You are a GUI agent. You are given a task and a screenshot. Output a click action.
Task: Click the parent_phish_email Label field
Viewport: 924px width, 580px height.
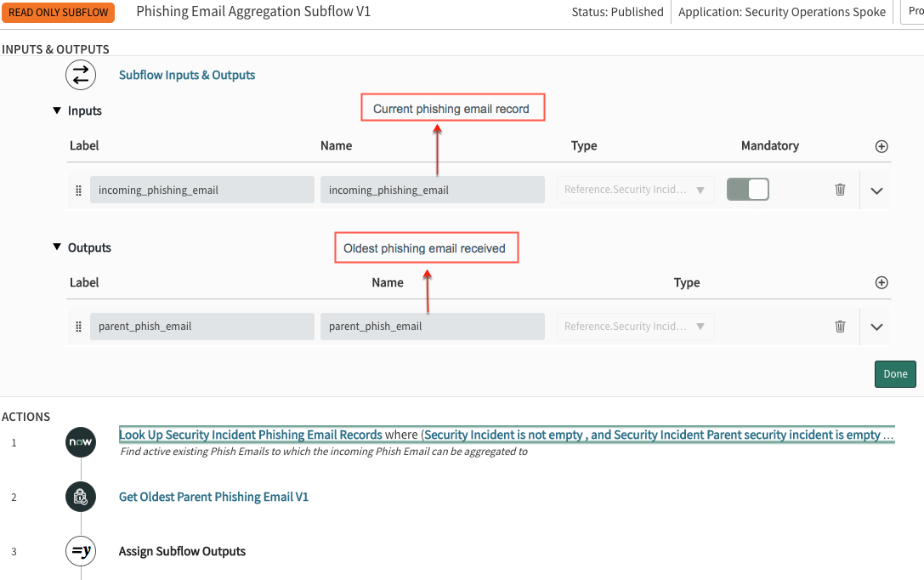[x=202, y=327]
